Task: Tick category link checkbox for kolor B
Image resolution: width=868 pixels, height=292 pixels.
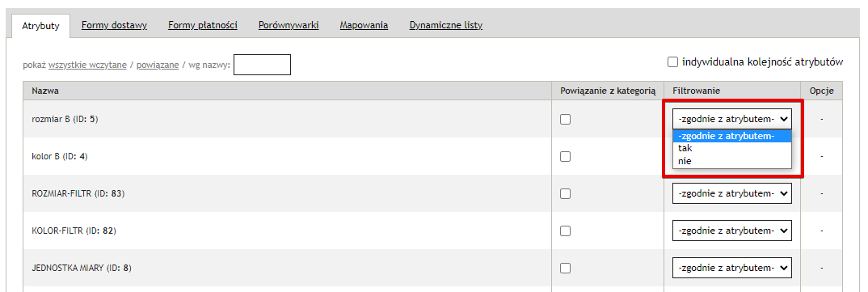Action: point(565,156)
